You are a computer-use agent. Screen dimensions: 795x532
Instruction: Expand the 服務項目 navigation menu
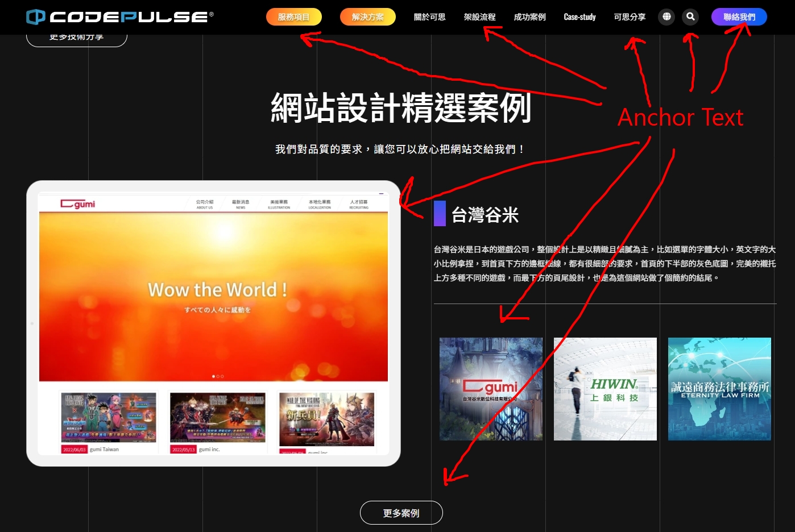(x=293, y=17)
